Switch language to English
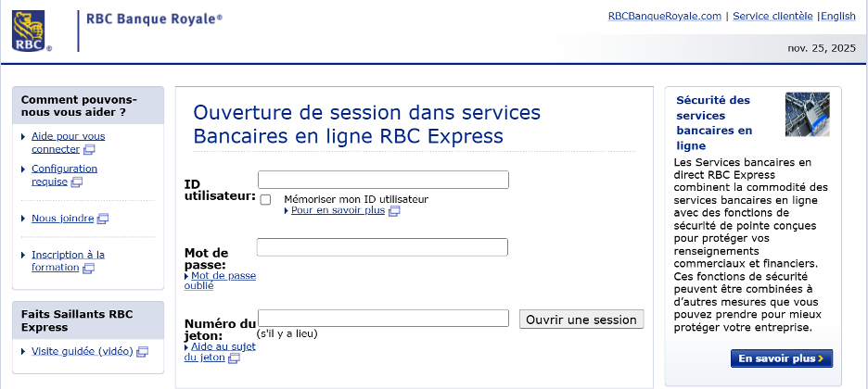This screenshot has height=389, width=868. (838, 16)
